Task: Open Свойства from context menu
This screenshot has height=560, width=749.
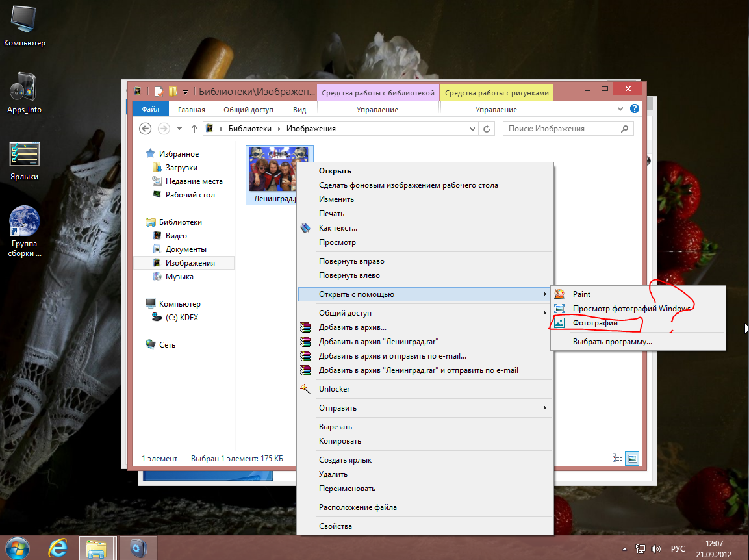Action: [425, 526]
